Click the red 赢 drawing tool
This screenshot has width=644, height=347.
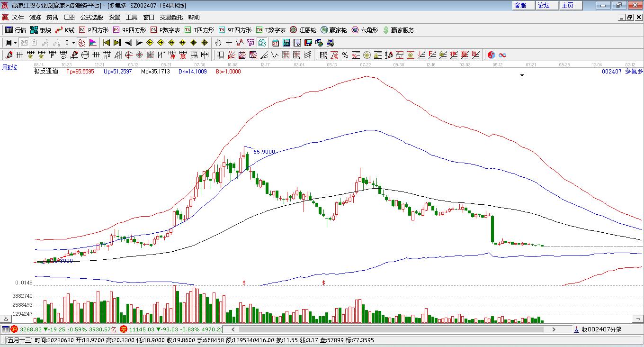tap(183, 55)
